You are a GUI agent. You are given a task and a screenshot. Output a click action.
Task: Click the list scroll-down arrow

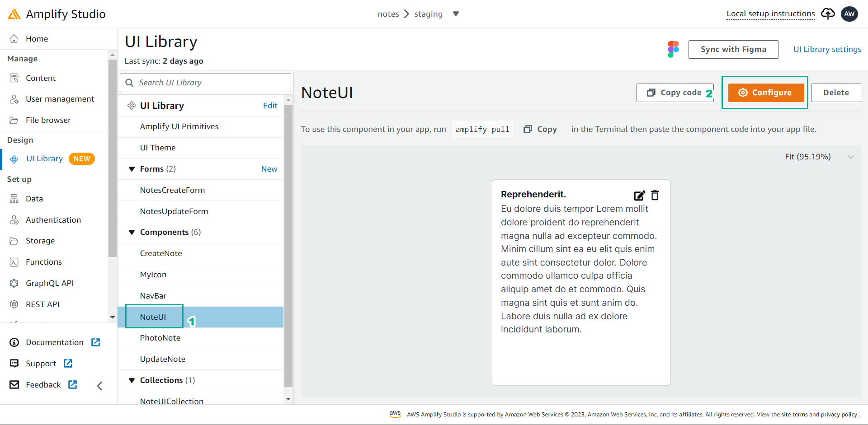click(288, 399)
